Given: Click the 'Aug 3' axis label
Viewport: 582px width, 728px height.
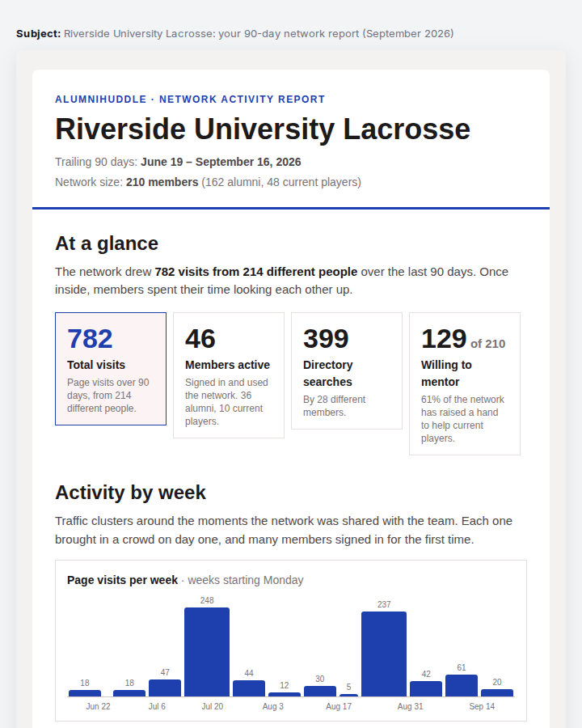Looking at the screenshot, I should 273,706.
